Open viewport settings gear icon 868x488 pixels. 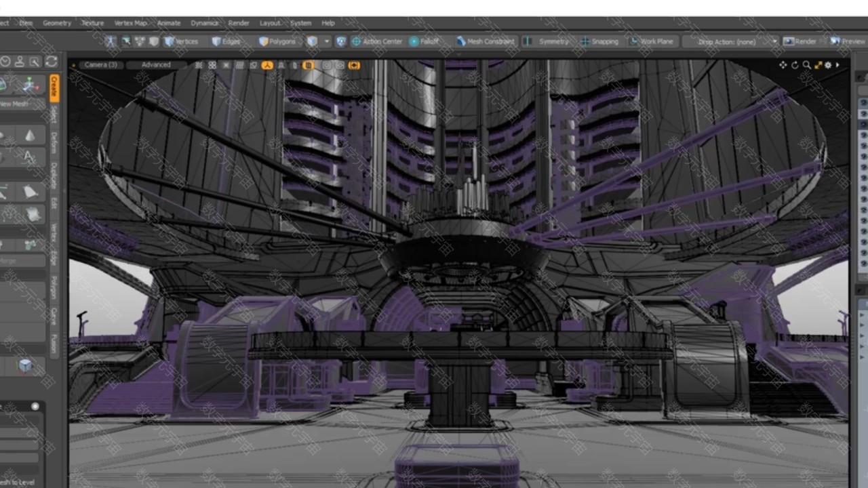coord(827,65)
